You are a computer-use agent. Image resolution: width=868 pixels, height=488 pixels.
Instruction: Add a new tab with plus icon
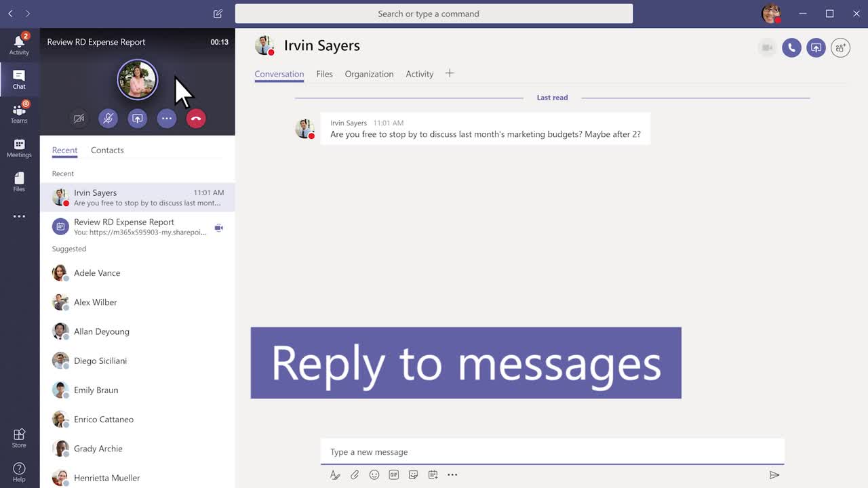tap(450, 73)
